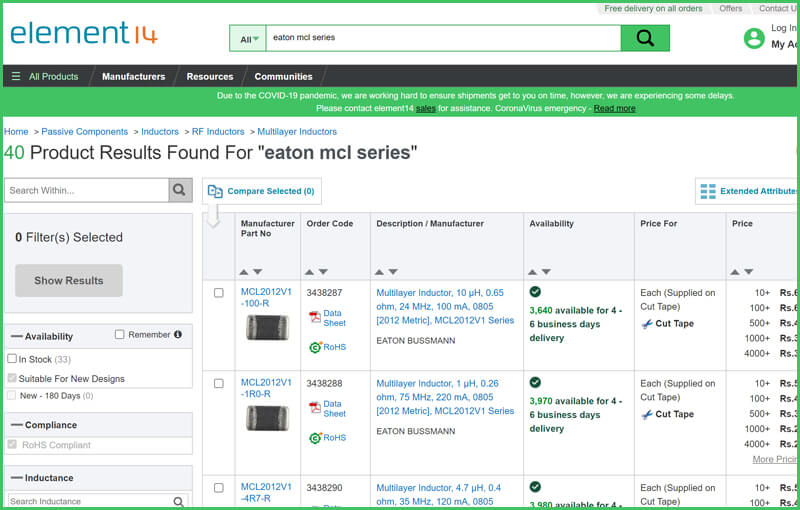Click Free delivery on all orders

point(653,9)
